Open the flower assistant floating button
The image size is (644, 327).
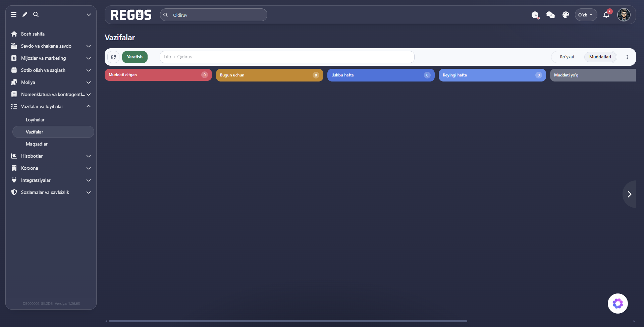[x=618, y=304]
